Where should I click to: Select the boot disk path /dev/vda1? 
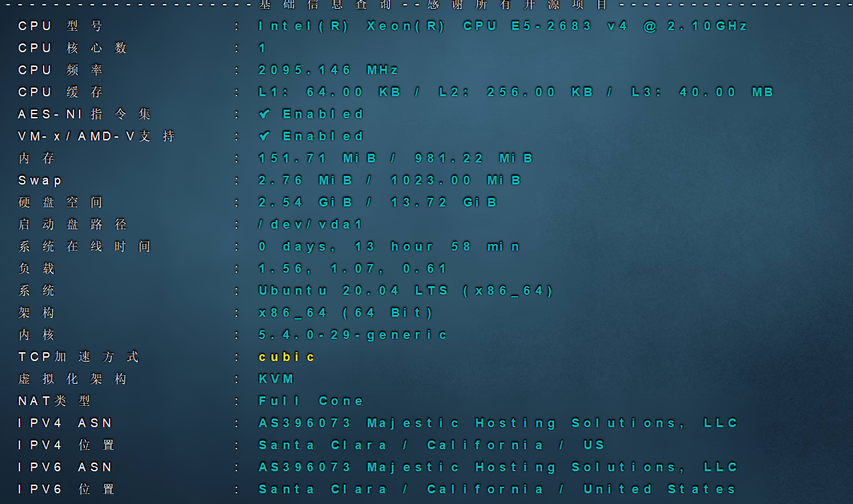[310, 224]
